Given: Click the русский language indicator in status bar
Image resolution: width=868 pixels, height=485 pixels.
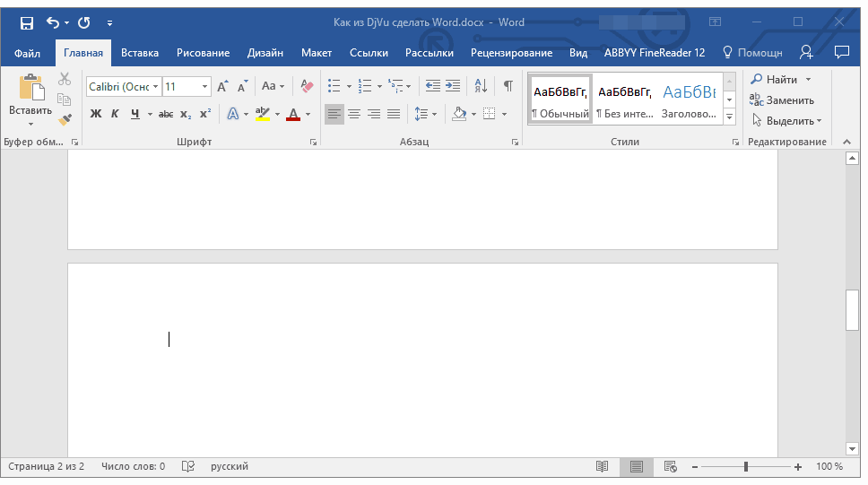Looking at the screenshot, I should tap(230, 467).
